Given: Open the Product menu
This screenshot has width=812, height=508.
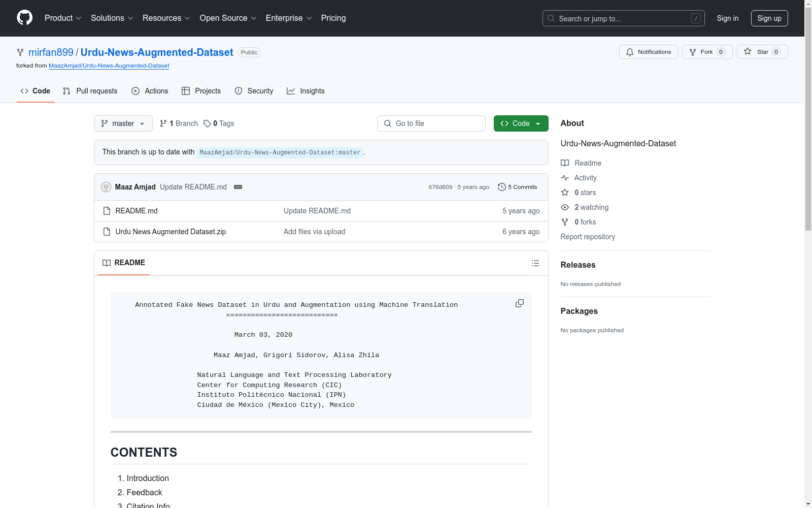Looking at the screenshot, I should pos(63,18).
